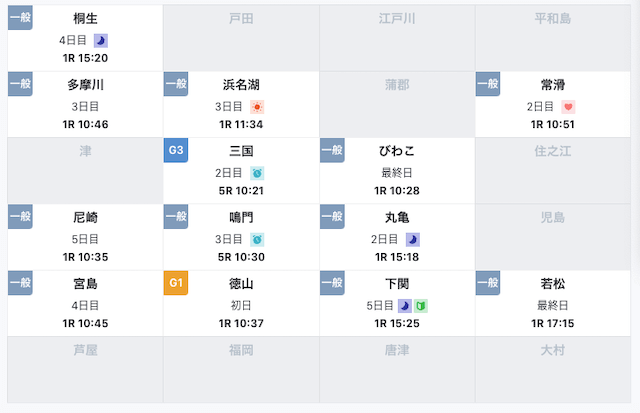Open 宮島 1R 10:45 race time
640x413 pixels.
click(85, 324)
